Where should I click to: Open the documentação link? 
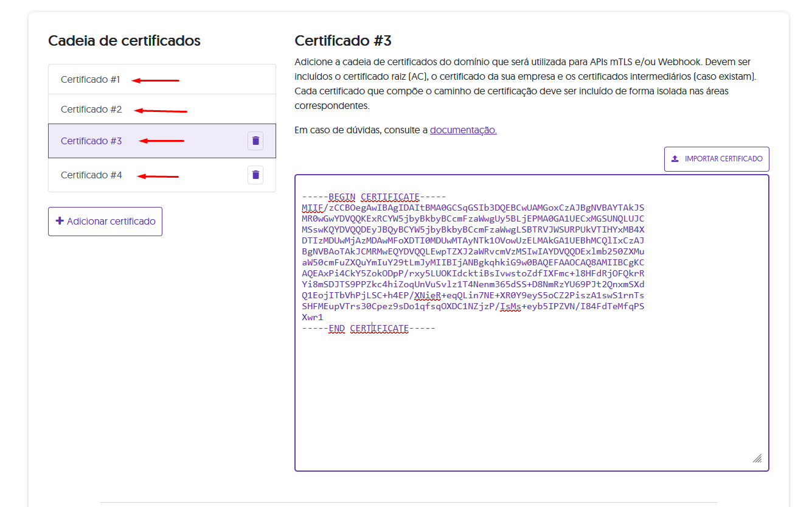[x=463, y=130]
